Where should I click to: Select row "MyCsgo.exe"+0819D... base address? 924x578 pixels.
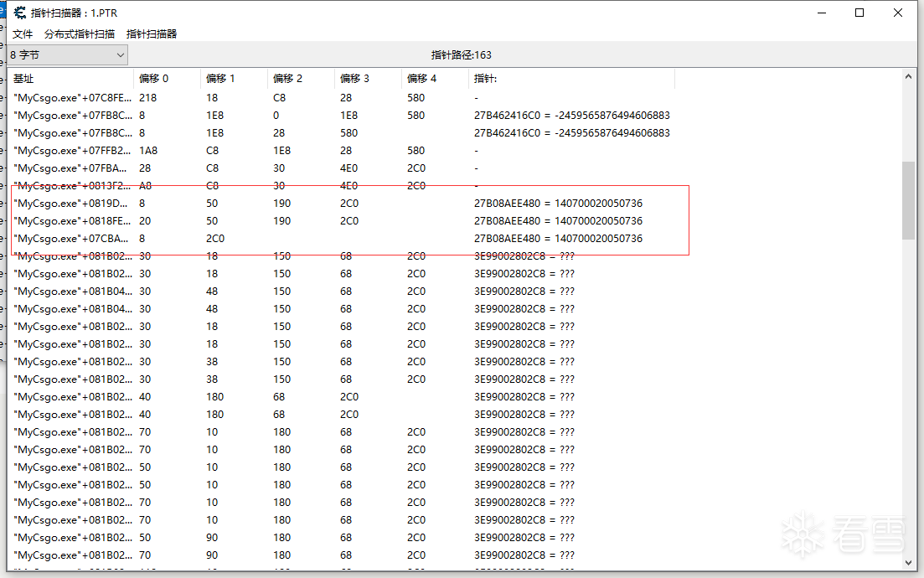[70, 204]
